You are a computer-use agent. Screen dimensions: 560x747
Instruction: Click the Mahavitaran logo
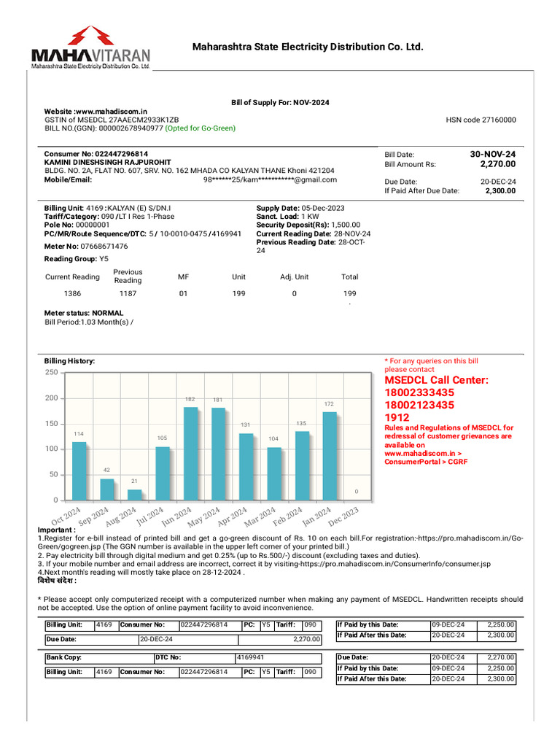[x=90, y=47]
